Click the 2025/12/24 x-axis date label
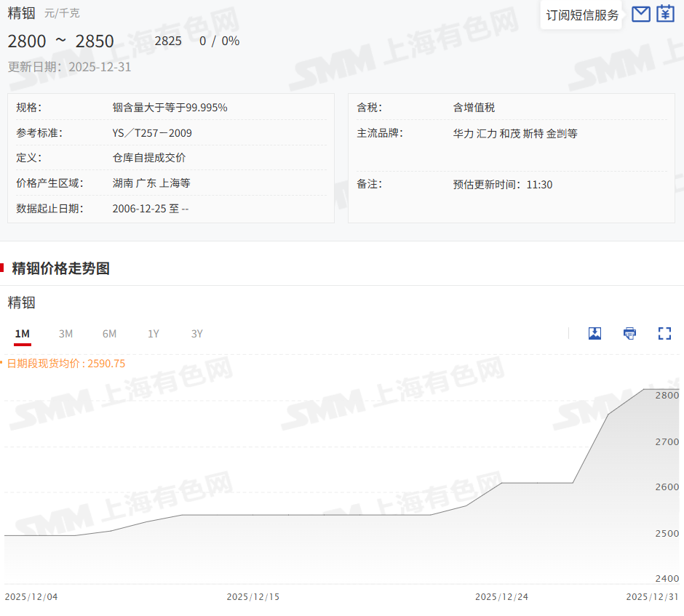 coord(501,596)
